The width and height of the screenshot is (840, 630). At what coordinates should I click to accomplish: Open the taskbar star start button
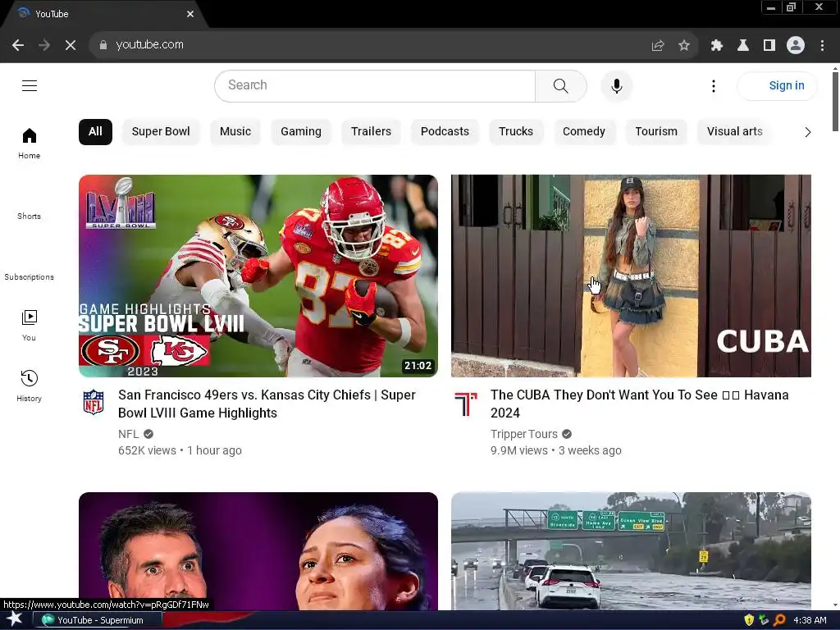[x=15, y=620]
